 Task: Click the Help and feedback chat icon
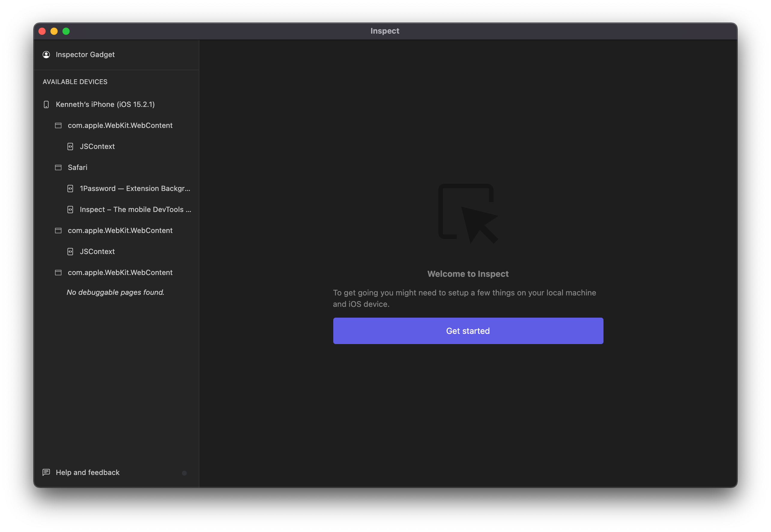[46, 472]
